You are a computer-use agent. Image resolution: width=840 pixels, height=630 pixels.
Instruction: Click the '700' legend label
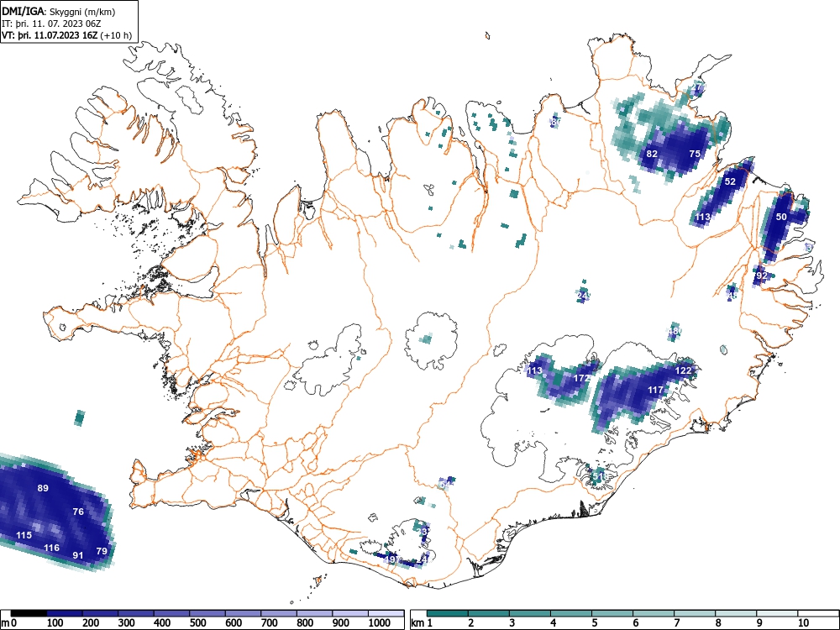pos(270,623)
